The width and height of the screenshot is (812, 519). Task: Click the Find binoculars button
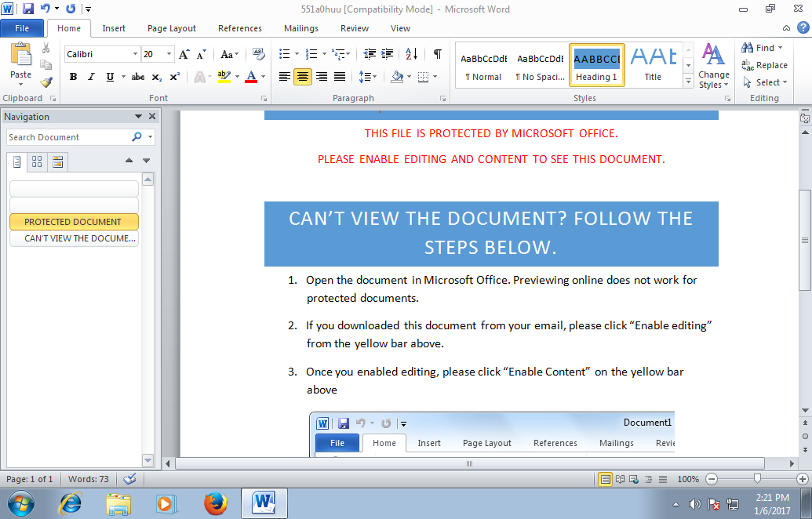761,48
